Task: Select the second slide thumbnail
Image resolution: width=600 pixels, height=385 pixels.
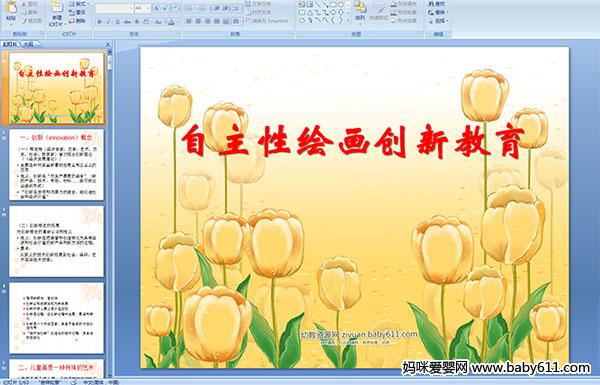Action: pos(56,165)
